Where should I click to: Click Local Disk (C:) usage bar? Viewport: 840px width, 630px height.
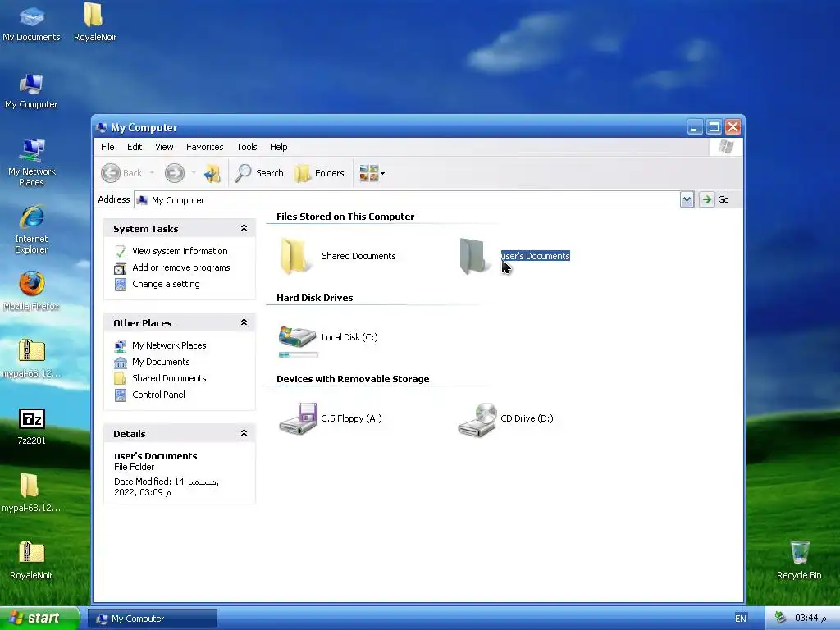point(299,354)
